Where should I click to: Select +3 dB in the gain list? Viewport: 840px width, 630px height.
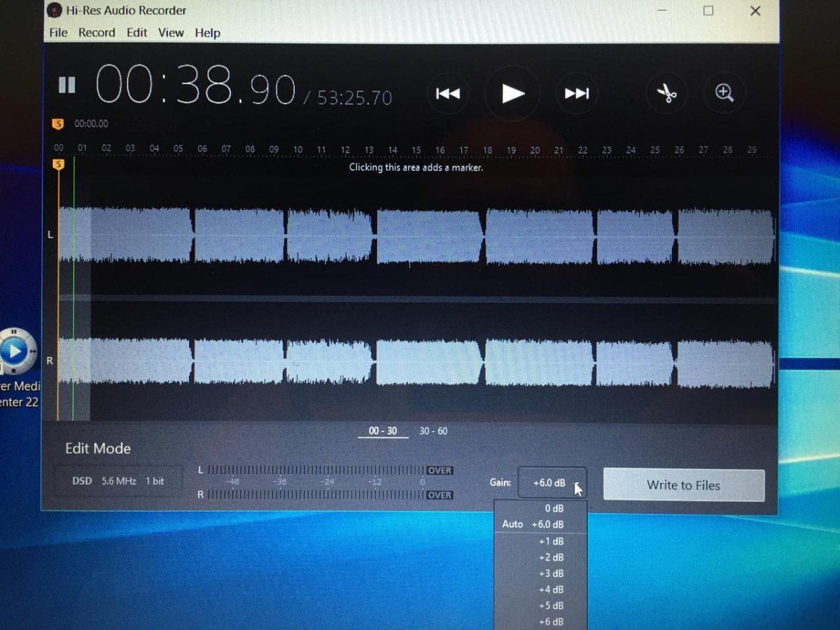click(551, 573)
